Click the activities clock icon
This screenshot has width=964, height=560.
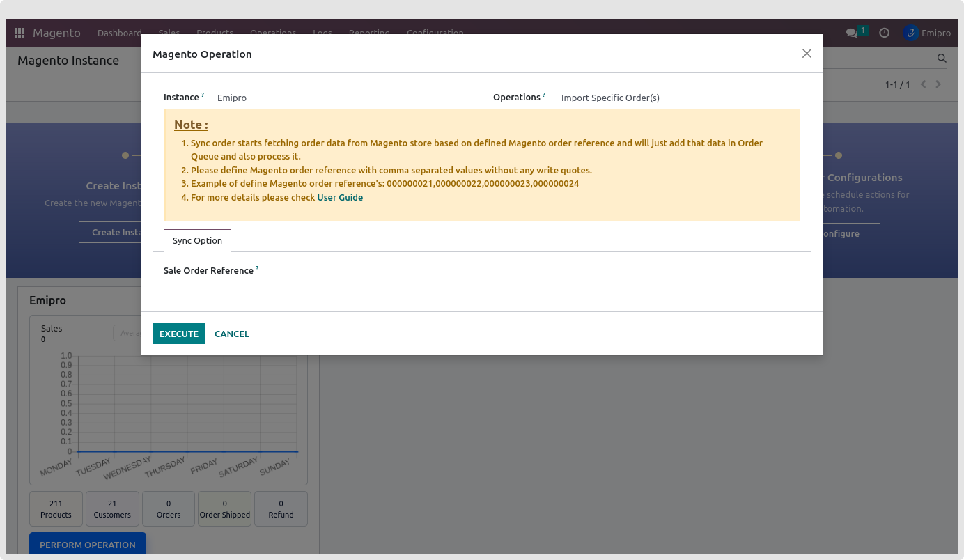885,33
